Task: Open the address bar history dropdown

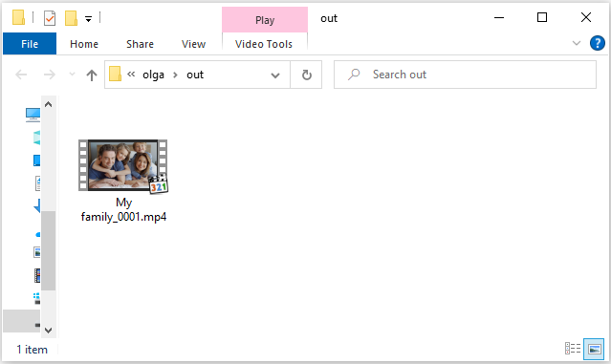Action: point(275,75)
